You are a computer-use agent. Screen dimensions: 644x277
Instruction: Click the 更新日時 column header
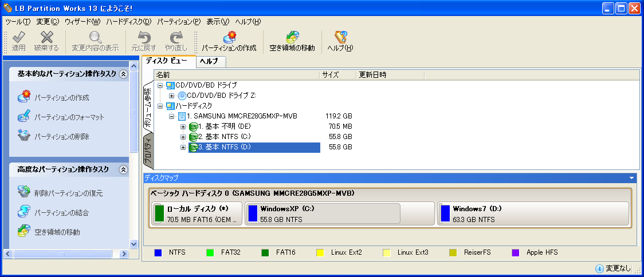point(390,75)
